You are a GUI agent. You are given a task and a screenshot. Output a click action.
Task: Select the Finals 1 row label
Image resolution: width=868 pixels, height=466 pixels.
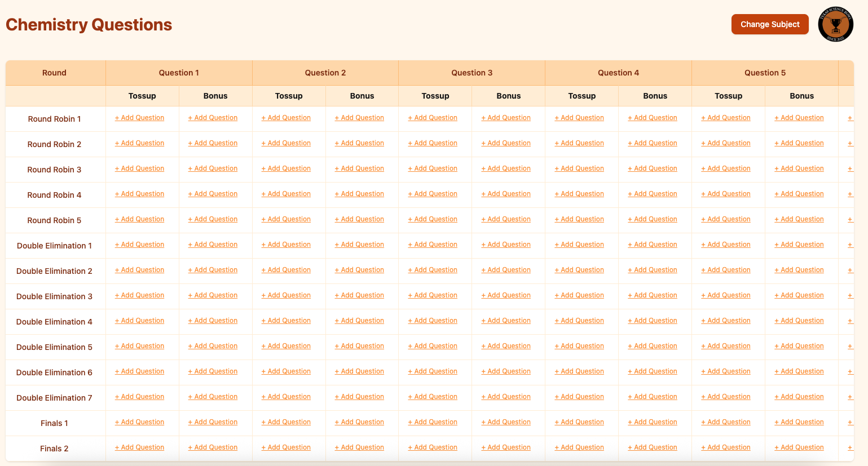coord(54,423)
